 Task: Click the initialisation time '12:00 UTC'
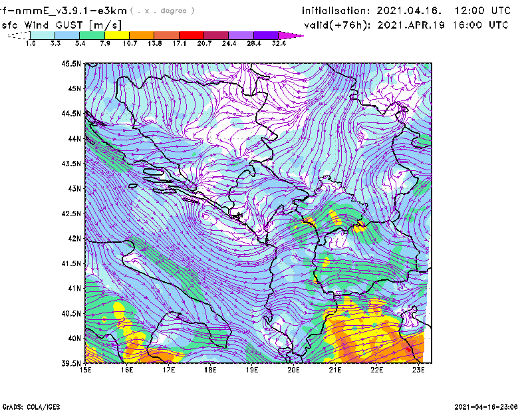[483, 11]
